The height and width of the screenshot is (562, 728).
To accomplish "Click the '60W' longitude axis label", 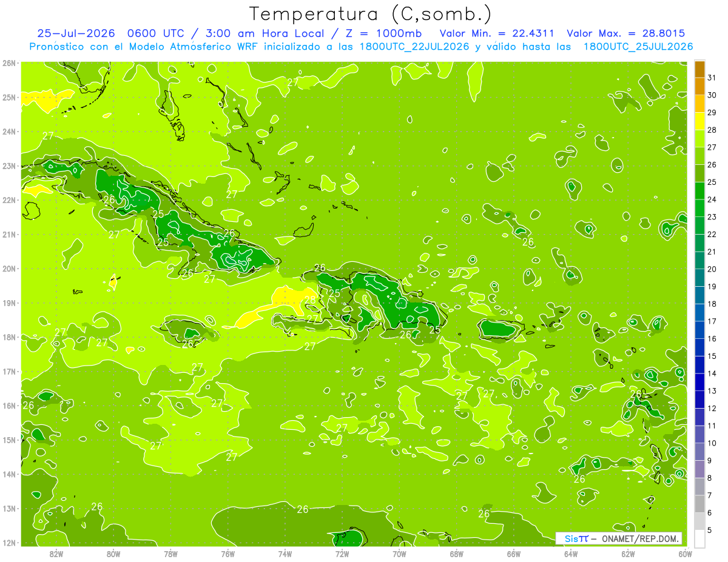I will [684, 554].
